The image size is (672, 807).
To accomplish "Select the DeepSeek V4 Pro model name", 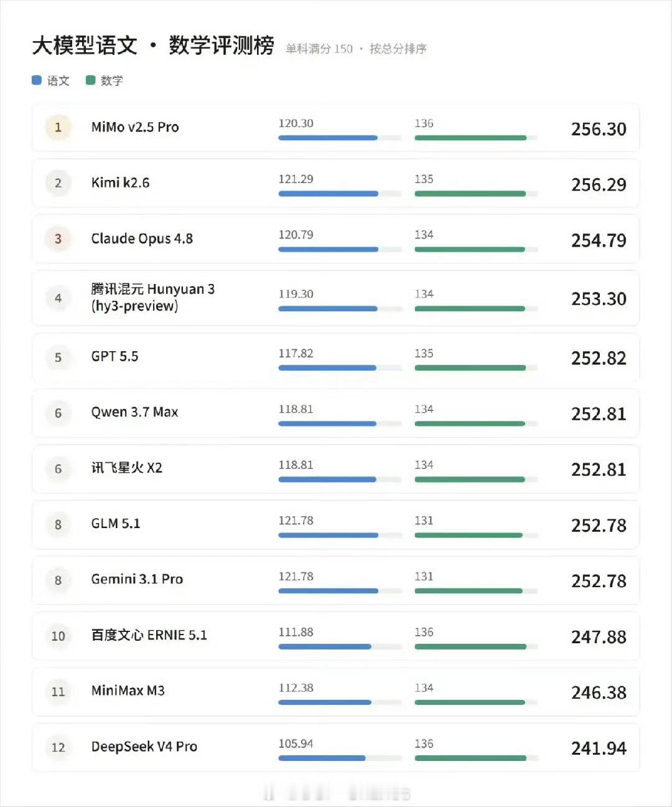I will click(144, 747).
